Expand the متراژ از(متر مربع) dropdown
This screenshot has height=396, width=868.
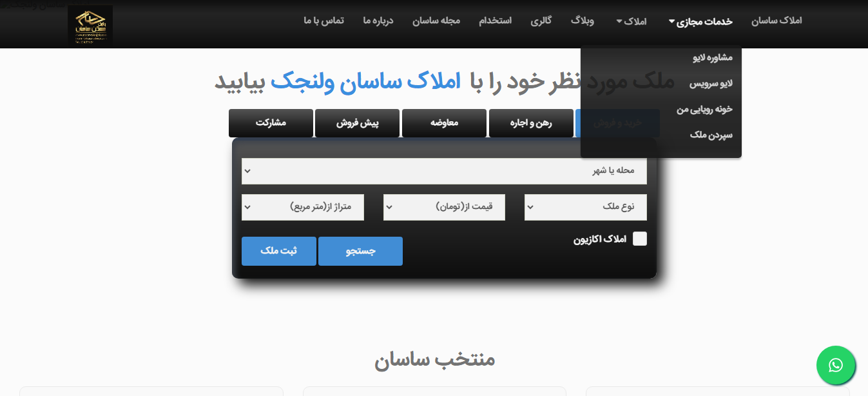[x=303, y=207]
